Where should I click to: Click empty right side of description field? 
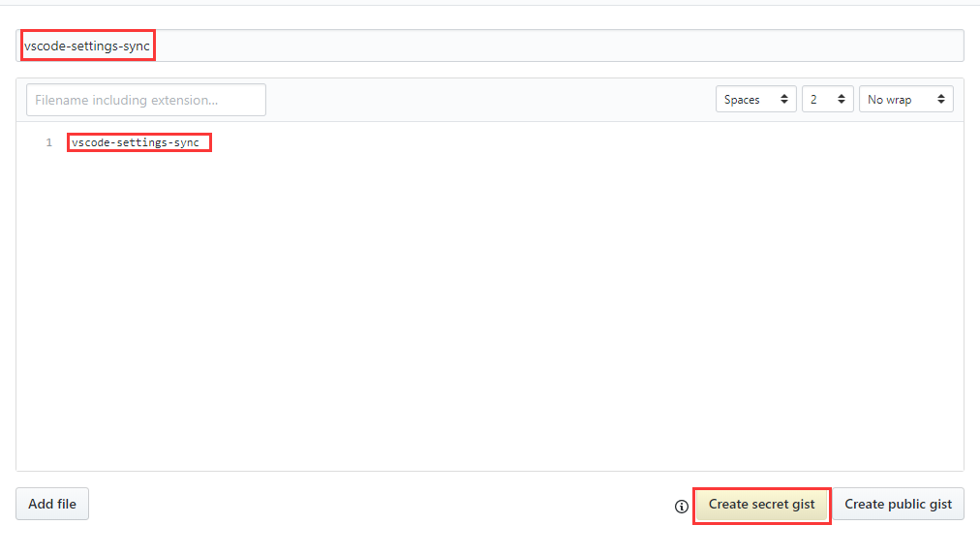coord(581,46)
